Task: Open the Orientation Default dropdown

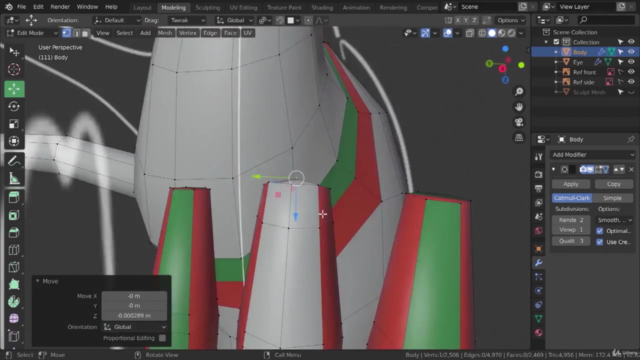Action: [x=117, y=20]
